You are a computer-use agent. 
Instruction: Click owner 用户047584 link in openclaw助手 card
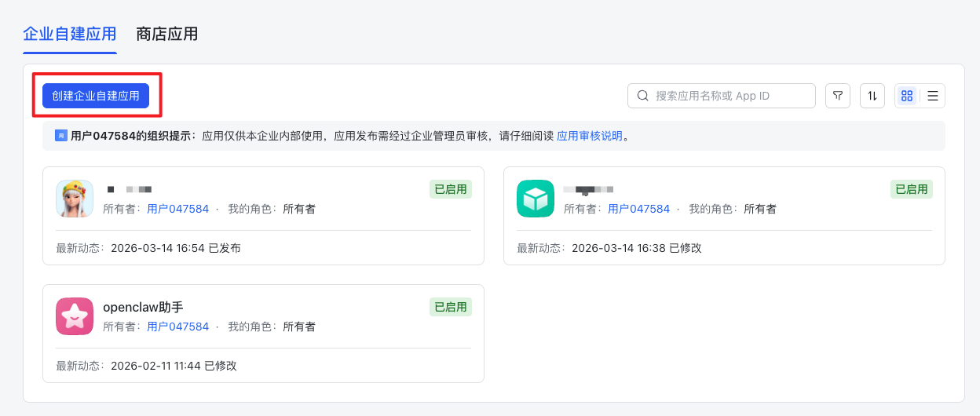pyautogui.click(x=177, y=327)
